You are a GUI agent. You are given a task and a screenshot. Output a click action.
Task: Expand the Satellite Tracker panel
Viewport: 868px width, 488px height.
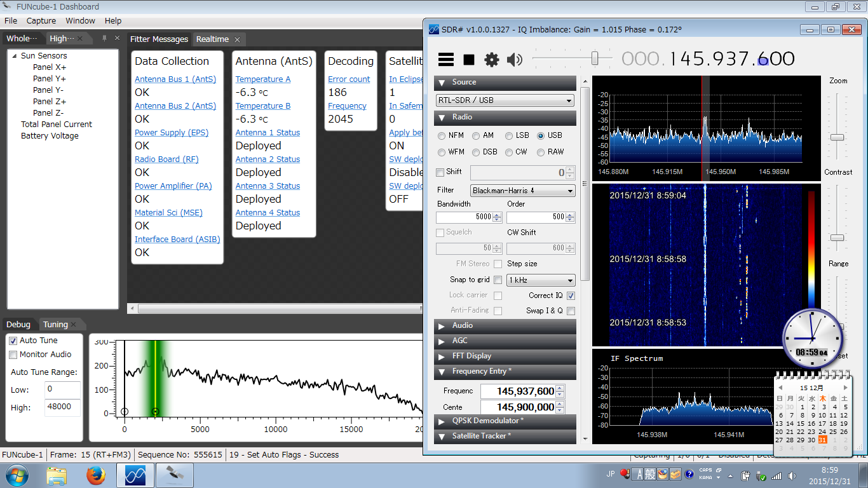pyautogui.click(x=505, y=437)
